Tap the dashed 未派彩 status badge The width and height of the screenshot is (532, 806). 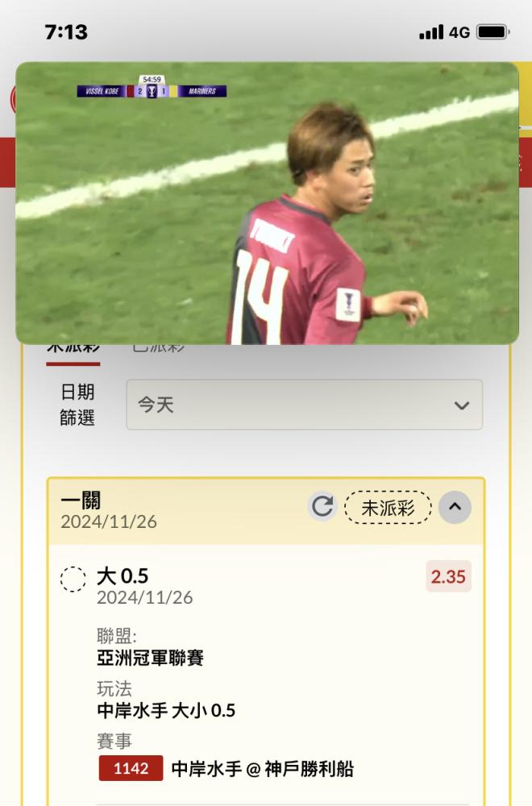(x=388, y=507)
